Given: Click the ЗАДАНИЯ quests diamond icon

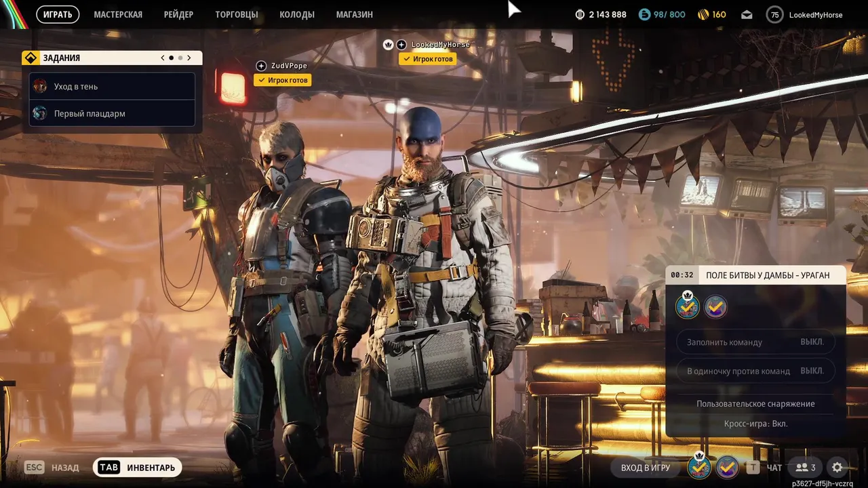Looking at the screenshot, I should (x=31, y=58).
